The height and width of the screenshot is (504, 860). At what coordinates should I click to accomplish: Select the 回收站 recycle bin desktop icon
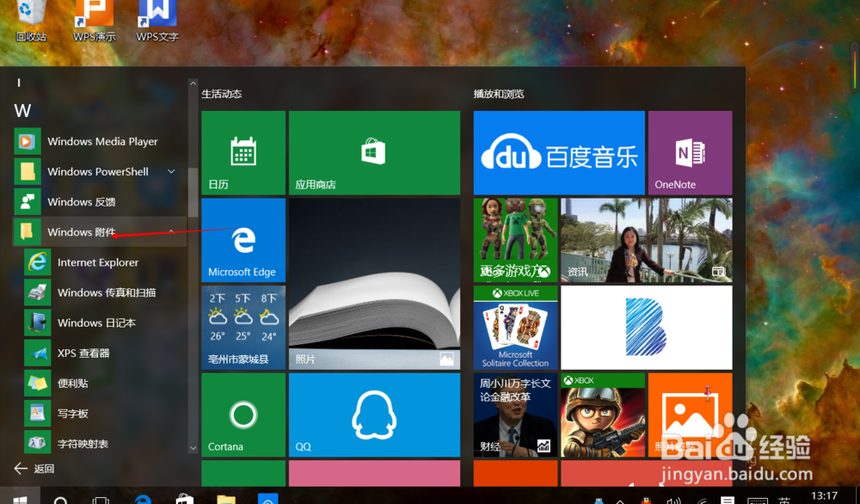tap(31, 21)
